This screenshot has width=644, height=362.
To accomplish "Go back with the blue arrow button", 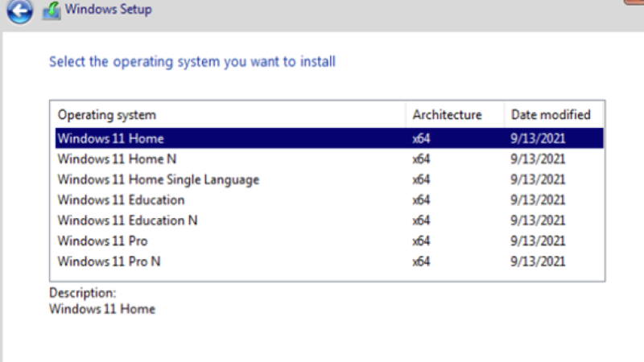I will [x=19, y=10].
